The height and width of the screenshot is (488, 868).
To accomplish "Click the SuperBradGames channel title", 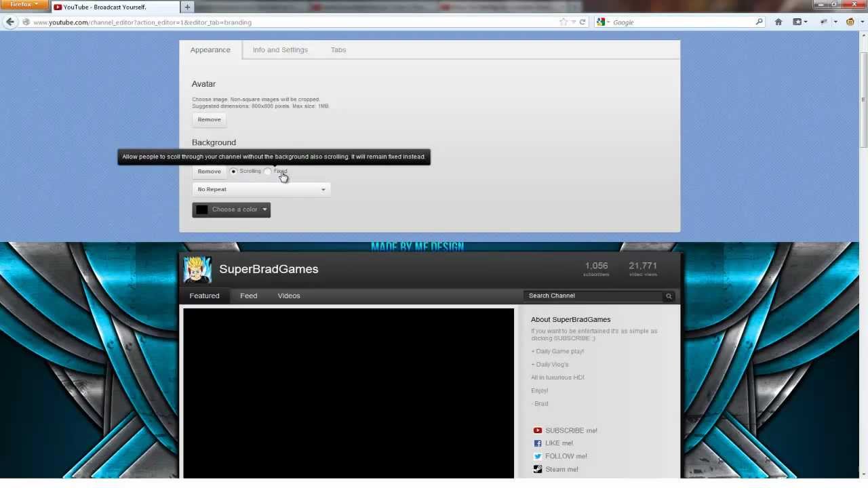I will tap(269, 269).
